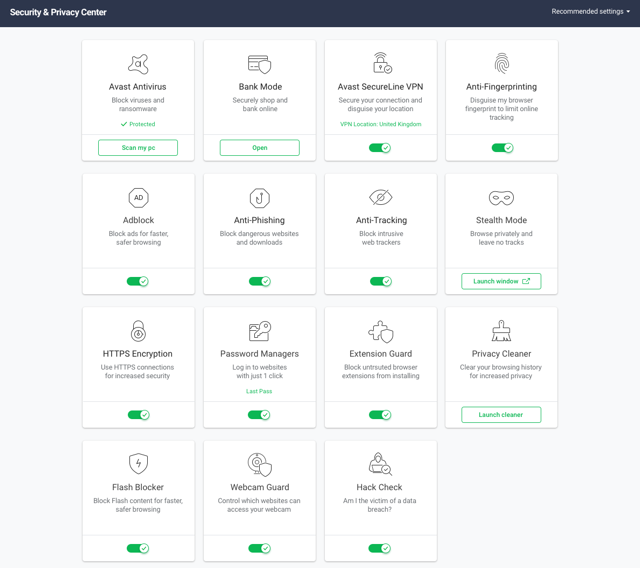Click the Password Managers key icon
The width and height of the screenshot is (640, 568).
(x=260, y=331)
